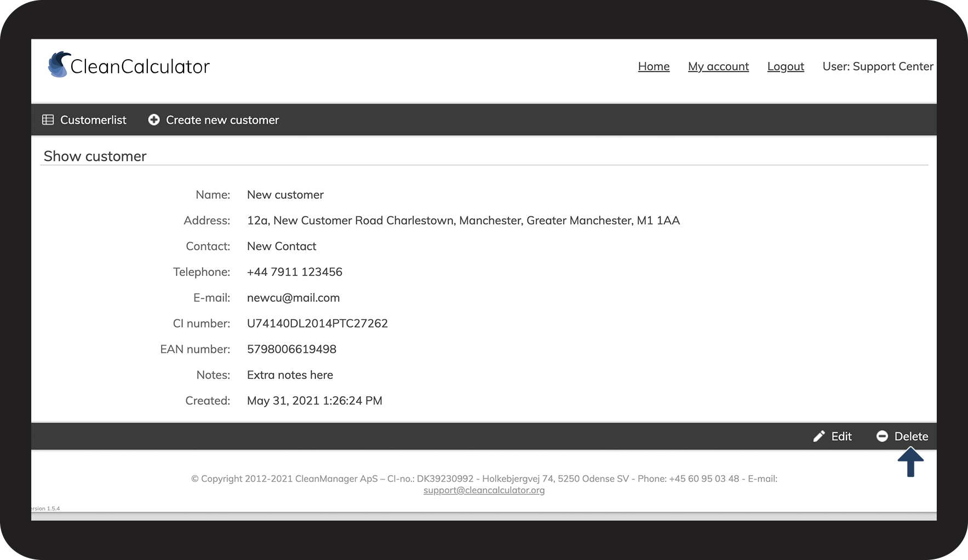Image resolution: width=968 pixels, height=560 pixels.
Task: Click the Customerlist table icon
Action: [48, 120]
